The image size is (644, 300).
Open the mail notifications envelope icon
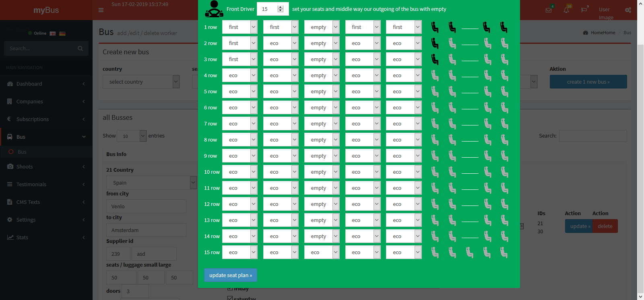549,10
